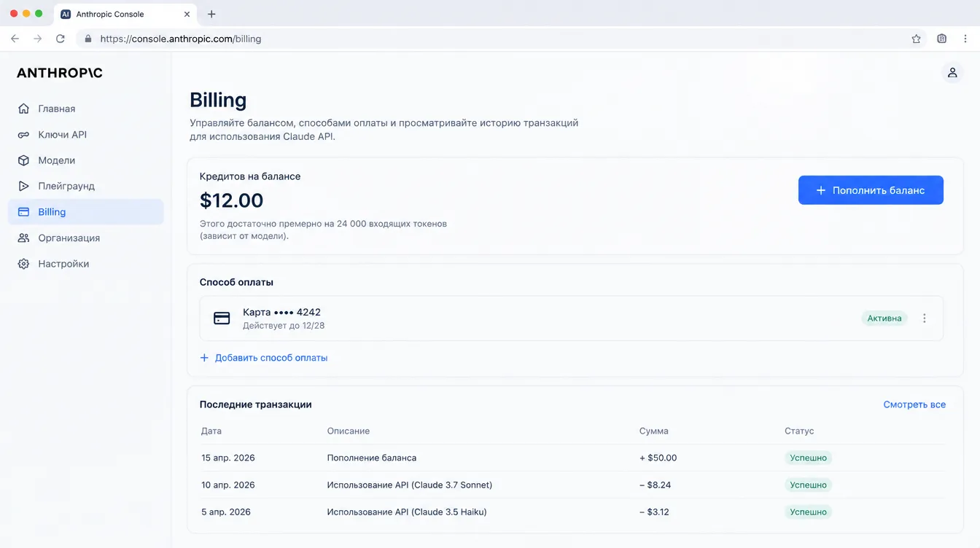Click the Пополнить баланс button
Image resolution: width=980 pixels, height=548 pixels.
pos(871,190)
